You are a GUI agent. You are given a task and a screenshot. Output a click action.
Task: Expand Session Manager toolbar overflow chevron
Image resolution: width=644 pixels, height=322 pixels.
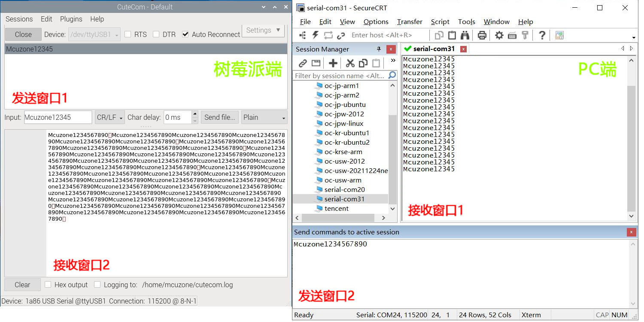tap(393, 61)
